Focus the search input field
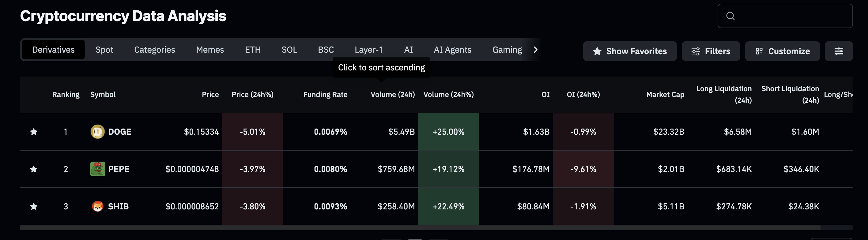The height and width of the screenshot is (240, 868). [792, 16]
